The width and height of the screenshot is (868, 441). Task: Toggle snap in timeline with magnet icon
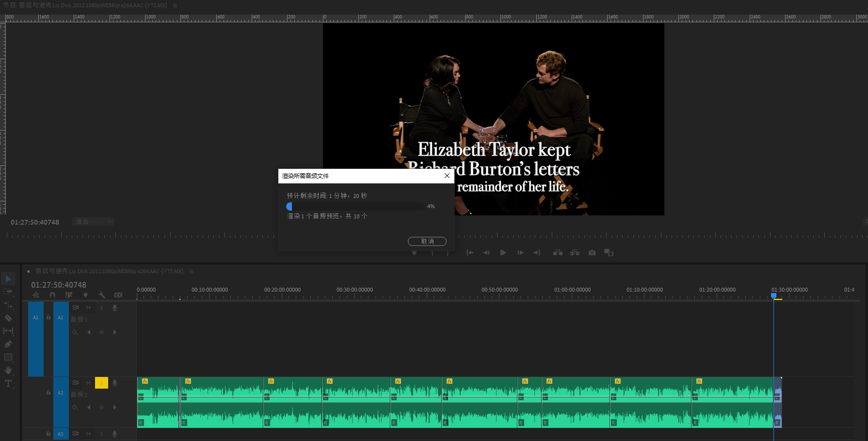(x=52, y=295)
